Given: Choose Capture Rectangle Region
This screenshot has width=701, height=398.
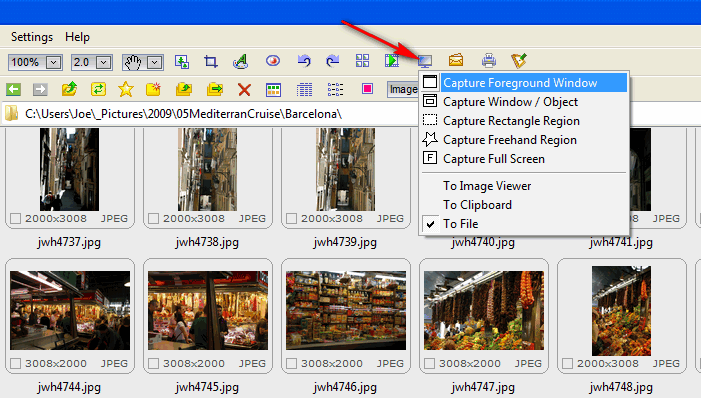Looking at the screenshot, I should 524,121.
